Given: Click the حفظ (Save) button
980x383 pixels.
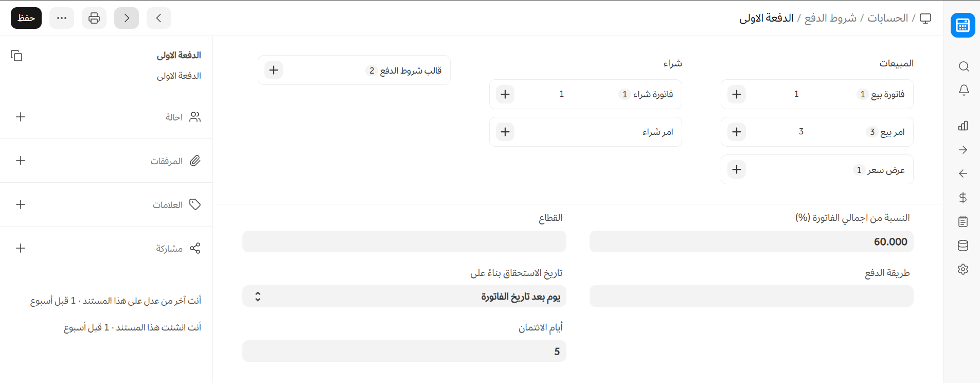Looking at the screenshot, I should point(26,18).
